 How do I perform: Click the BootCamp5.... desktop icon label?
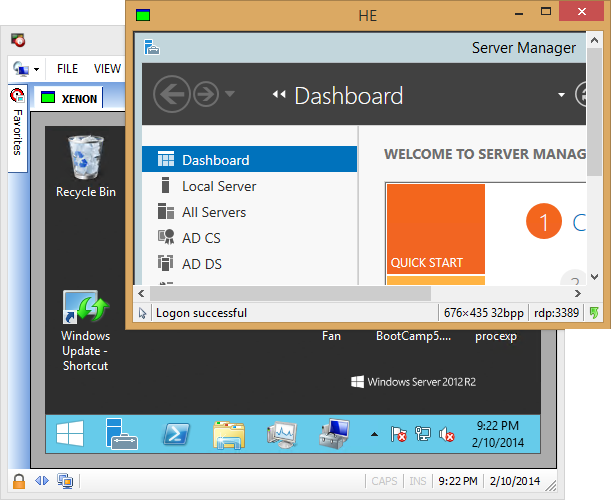click(413, 336)
